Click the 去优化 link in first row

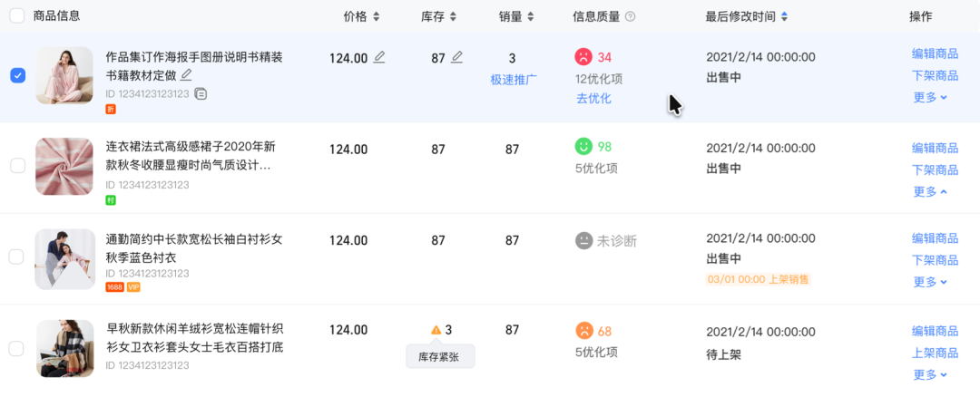click(593, 98)
